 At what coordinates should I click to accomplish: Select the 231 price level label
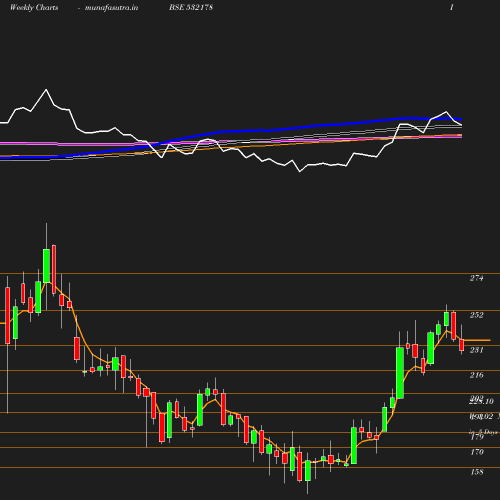click(x=476, y=350)
